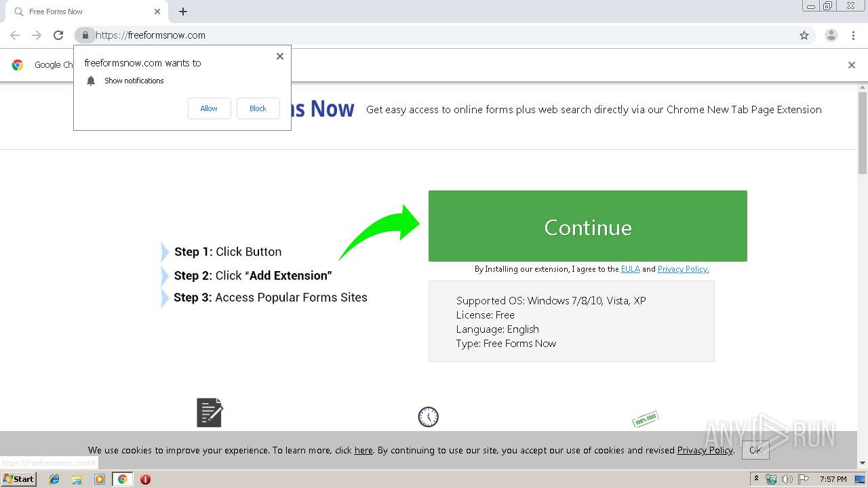Screen dimensions: 868x488
Task: Open the Chrome profile avatar icon
Action: pyautogui.click(x=831, y=35)
